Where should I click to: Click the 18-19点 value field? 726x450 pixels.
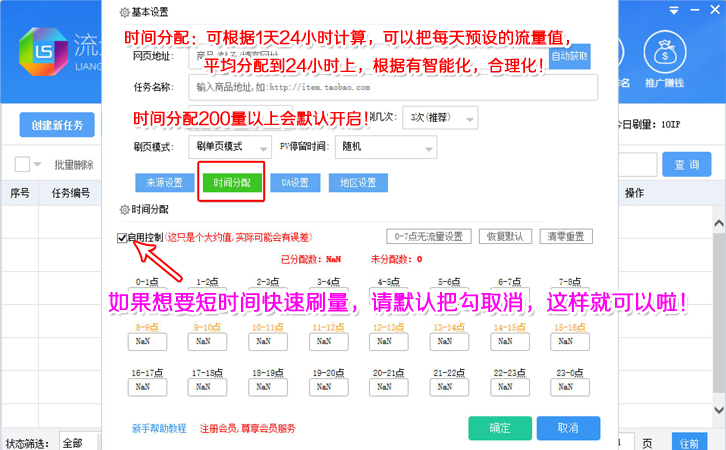point(268,387)
